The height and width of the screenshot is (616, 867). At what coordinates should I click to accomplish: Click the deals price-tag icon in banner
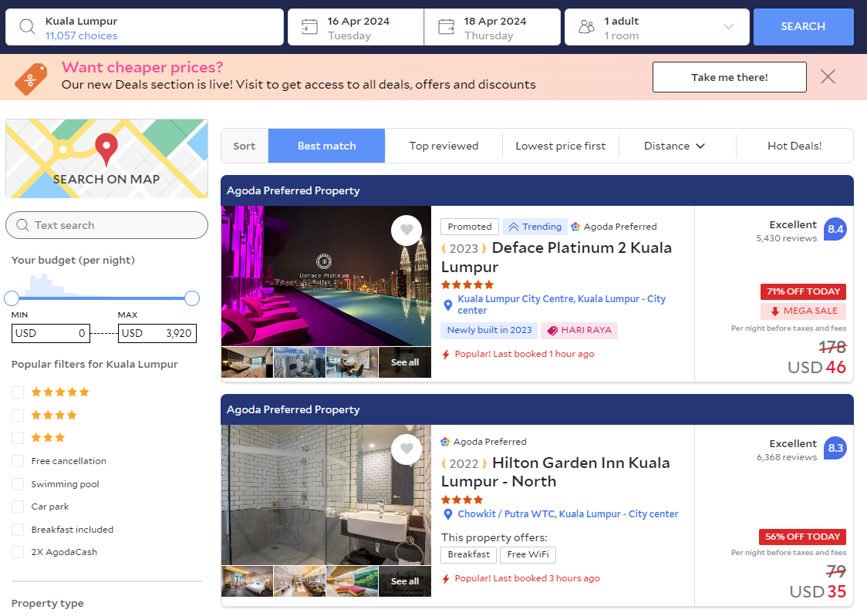[x=31, y=76]
